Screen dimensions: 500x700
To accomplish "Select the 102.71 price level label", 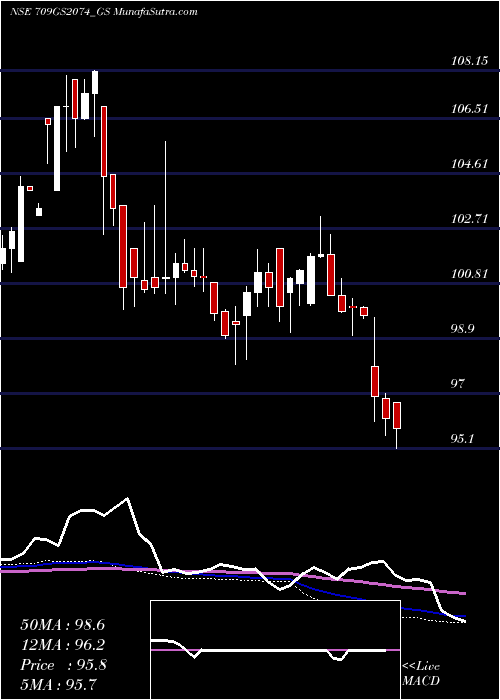I will (x=470, y=219).
